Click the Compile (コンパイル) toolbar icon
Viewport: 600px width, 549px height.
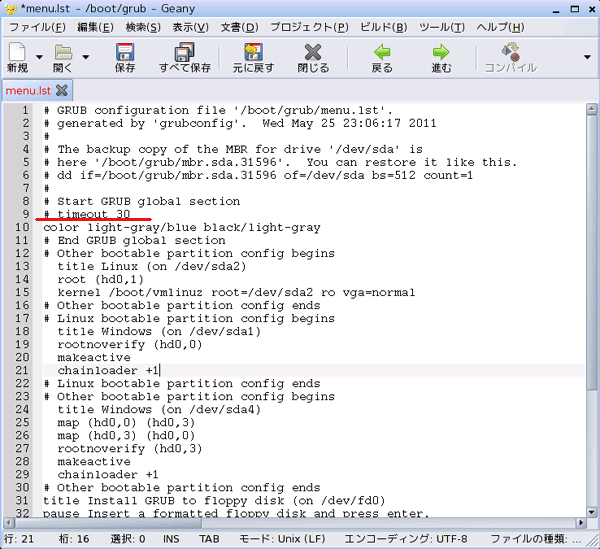510,52
